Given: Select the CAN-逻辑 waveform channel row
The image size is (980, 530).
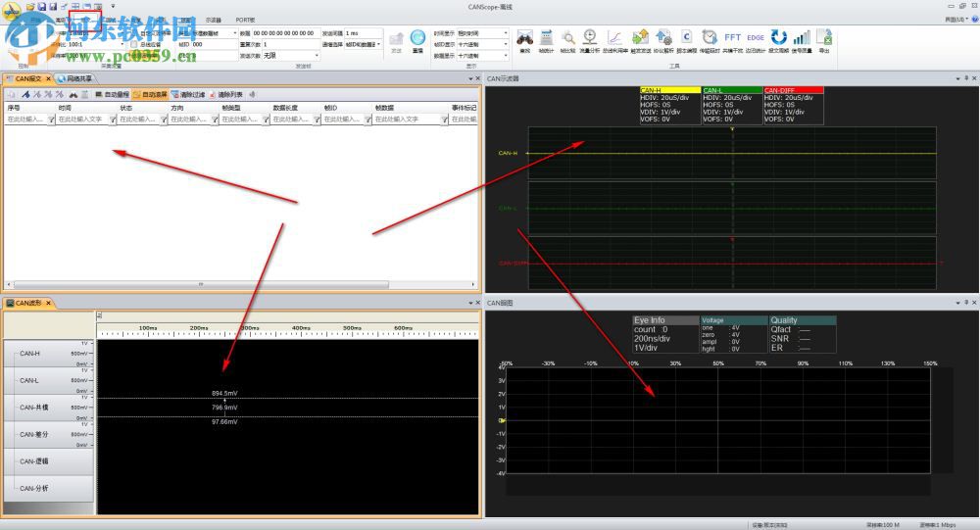Looking at the screenshot, I should click(49, 461).
